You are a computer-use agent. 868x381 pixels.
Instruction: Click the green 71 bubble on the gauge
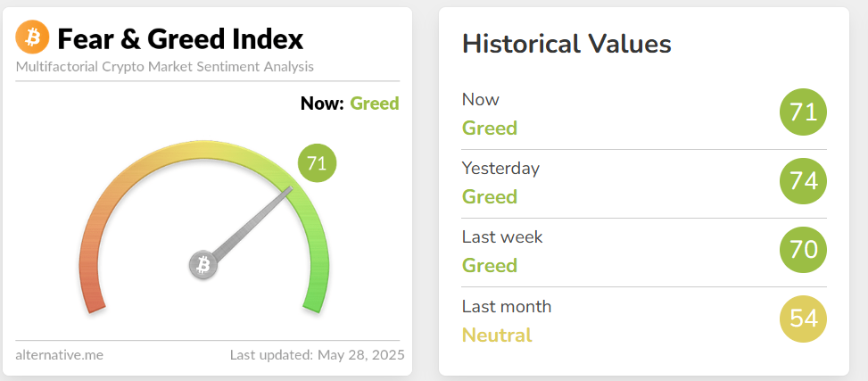[316, 163]
